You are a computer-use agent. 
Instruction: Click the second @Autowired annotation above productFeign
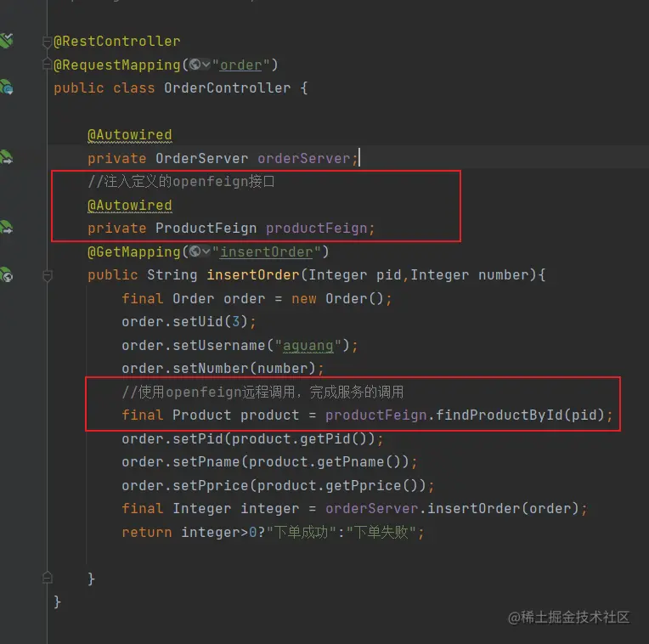[x=130, y=206]
